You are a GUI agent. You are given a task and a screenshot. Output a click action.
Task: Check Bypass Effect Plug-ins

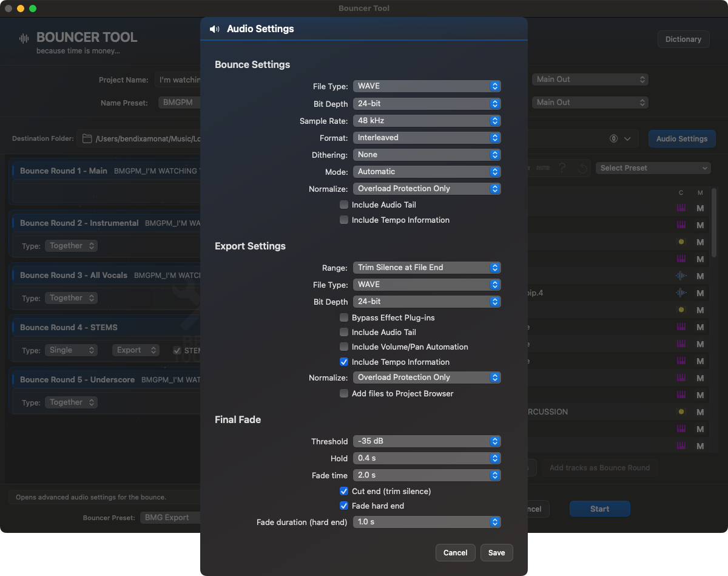click(344, 317)
